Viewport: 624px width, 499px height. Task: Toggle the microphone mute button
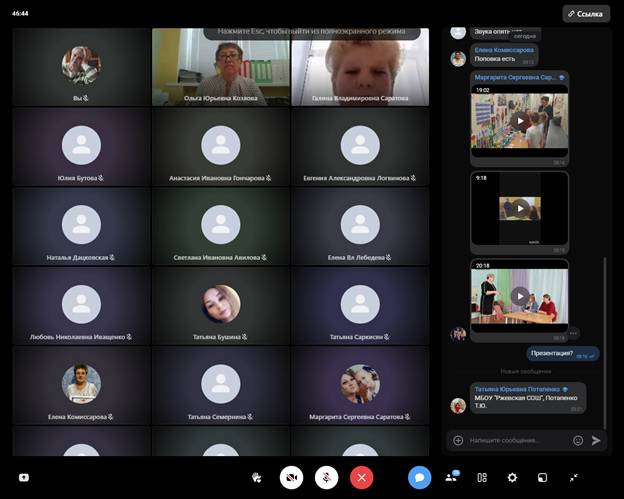327,478
